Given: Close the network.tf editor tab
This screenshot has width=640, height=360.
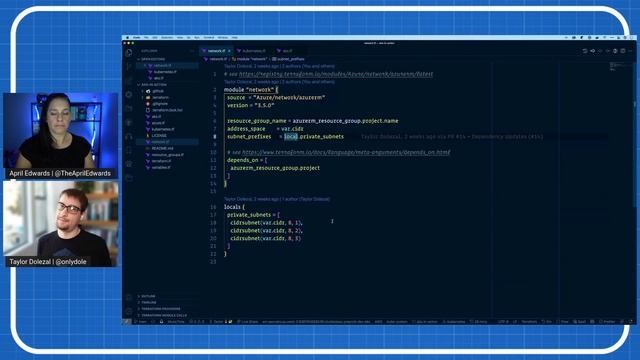Looking at the screenshot, I should 229,51.
